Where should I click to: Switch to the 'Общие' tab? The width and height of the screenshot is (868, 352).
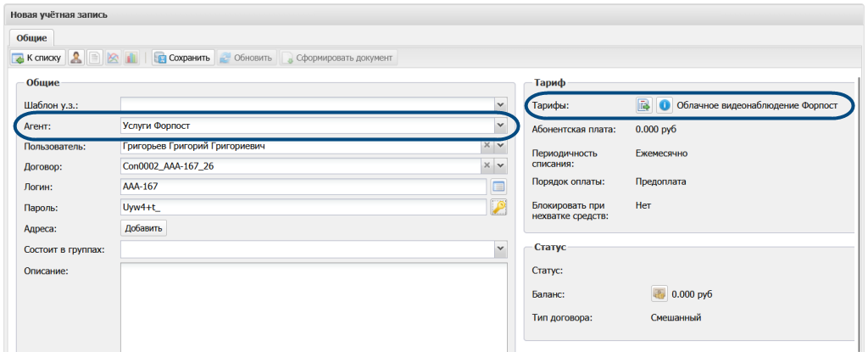point(31,37)
